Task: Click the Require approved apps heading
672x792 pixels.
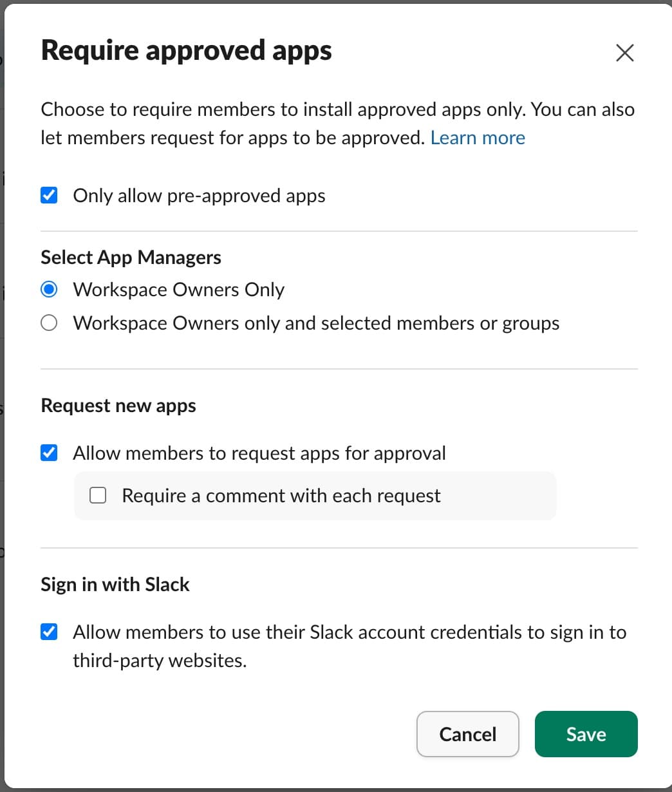Action: click(186, 50)
